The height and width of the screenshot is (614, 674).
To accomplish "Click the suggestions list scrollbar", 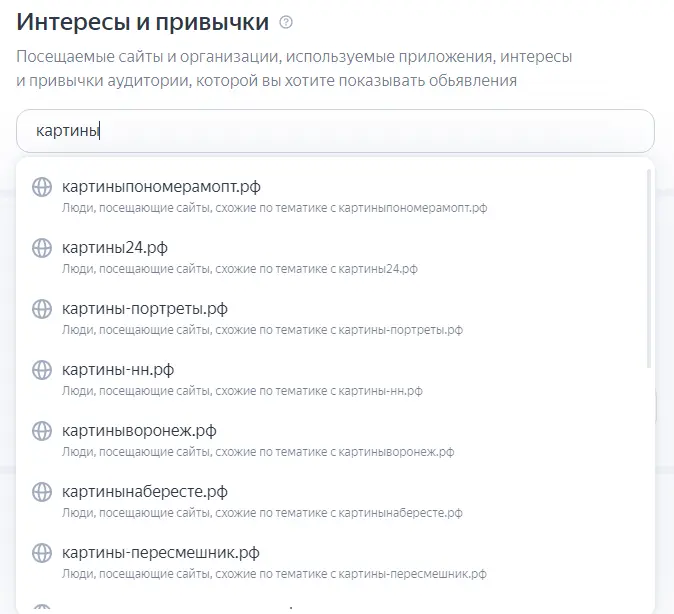I will tap(649, 270).
